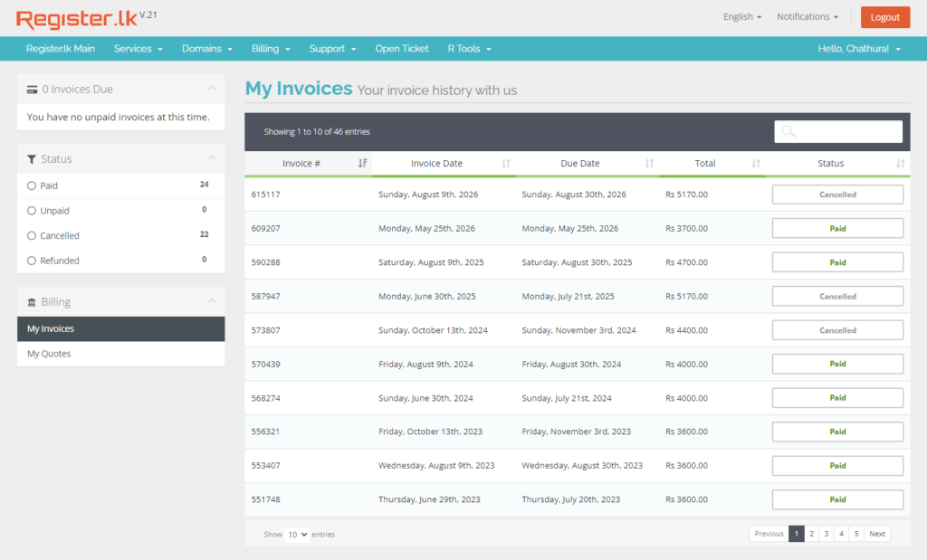Click the Cancelled status button for invoice 587947
This screenshot has height=560, width=927.
click(837, 297)
